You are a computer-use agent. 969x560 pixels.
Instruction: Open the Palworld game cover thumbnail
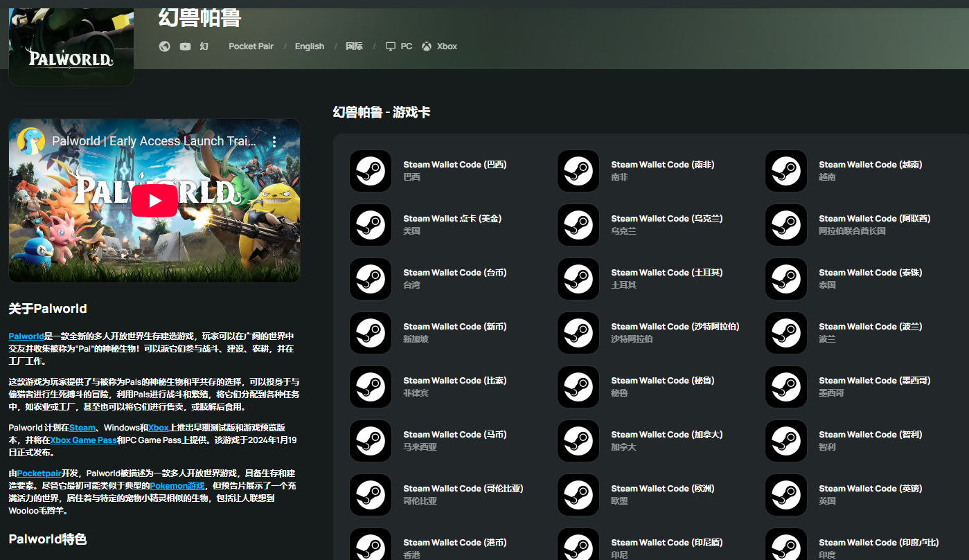(x=71, y=47)
